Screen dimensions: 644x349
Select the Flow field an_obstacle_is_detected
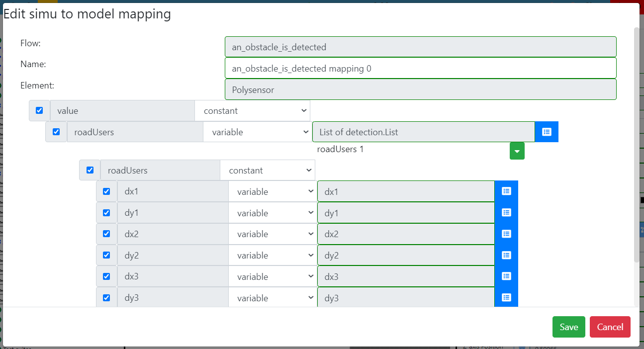[x=421, y=47]
